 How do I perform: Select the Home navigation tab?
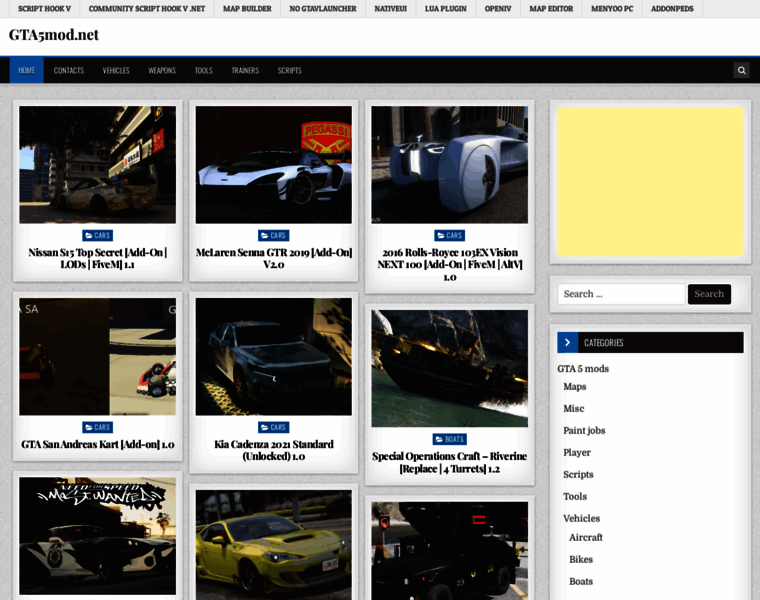tap(27, 70)
